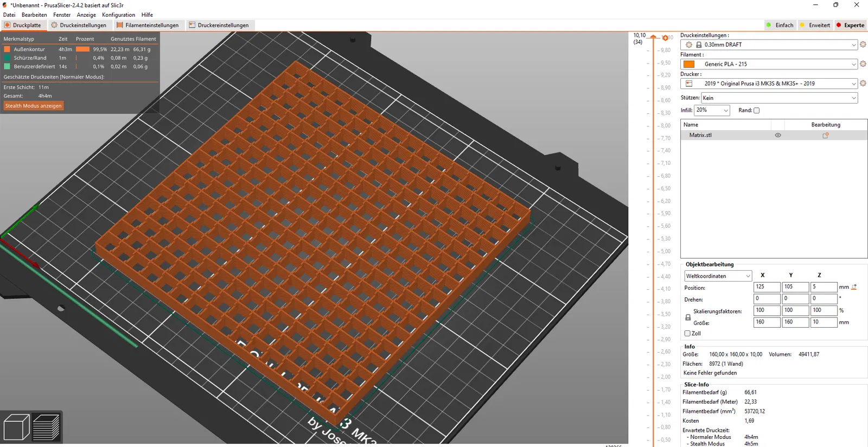Select Einfach mode
The image size is (868, 447).
[780, 25]
